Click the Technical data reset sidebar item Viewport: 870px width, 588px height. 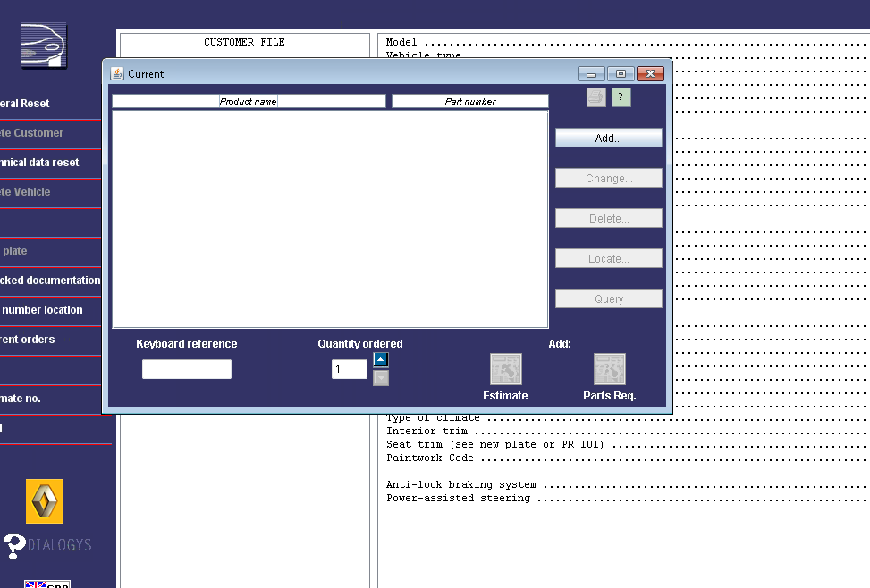[39, 163]
